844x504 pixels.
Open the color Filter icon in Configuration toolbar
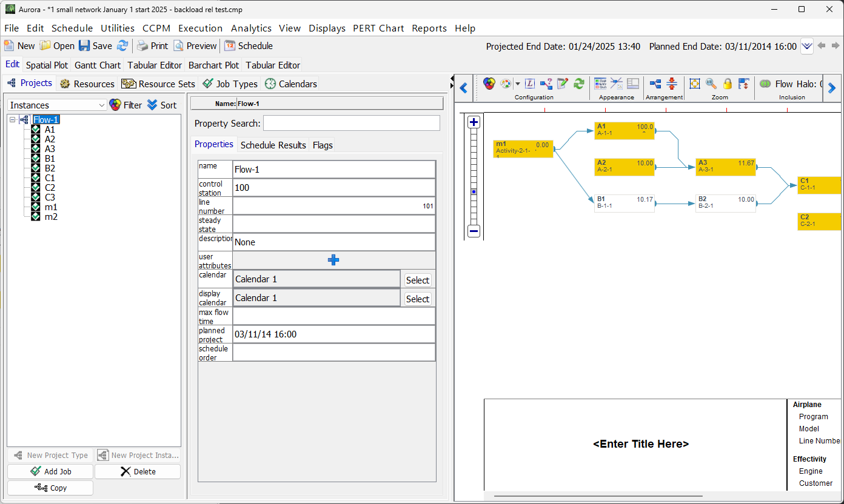[x=489, y=84]
